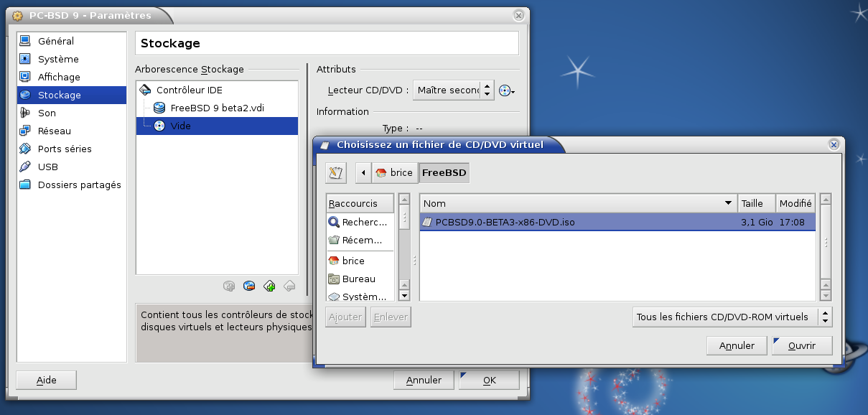Image resolution: width=868 pixels, height=415 pixels.
Task: Click the add attachment icon with green plus
Action: click(x=269, y=286)
